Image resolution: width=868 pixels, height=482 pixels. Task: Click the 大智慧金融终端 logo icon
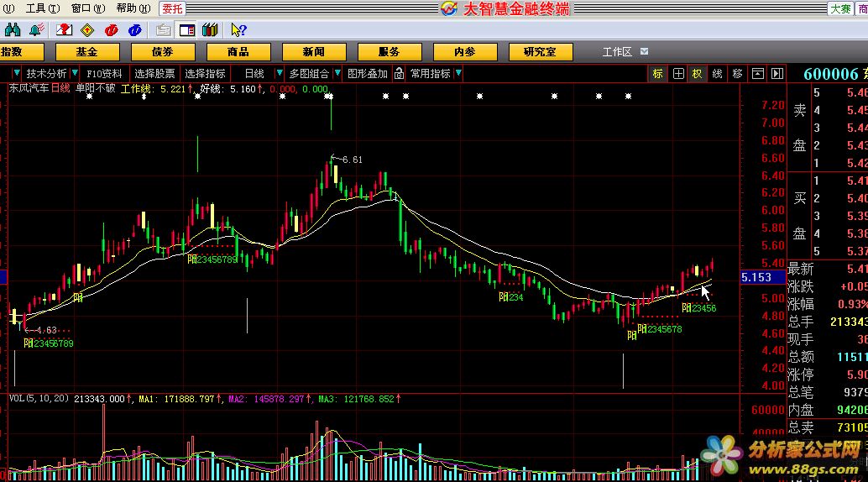coord(449,8)
